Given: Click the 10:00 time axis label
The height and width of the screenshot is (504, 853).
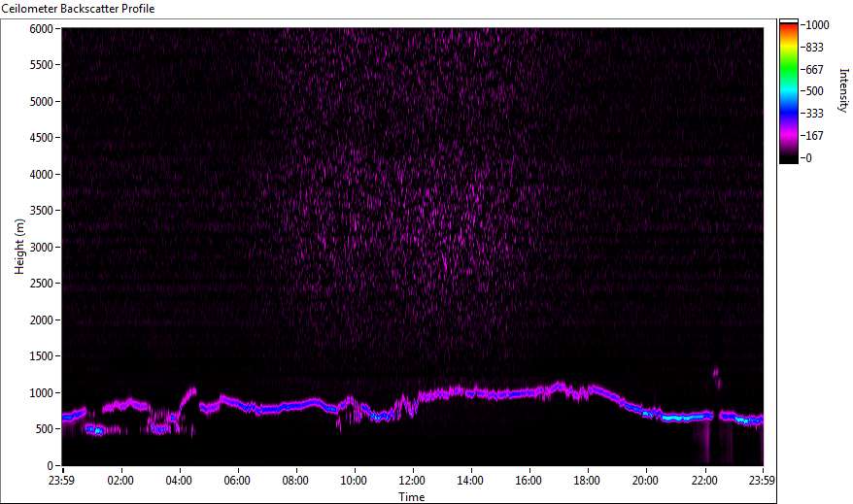Looking at the screenshot, I should point(354,481).
